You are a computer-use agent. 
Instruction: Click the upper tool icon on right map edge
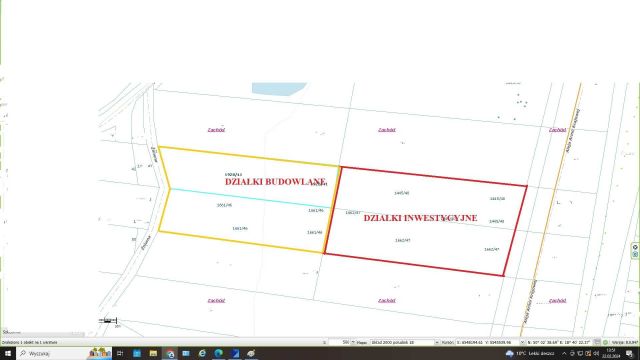pyautogui.click(x=635, y=247)
